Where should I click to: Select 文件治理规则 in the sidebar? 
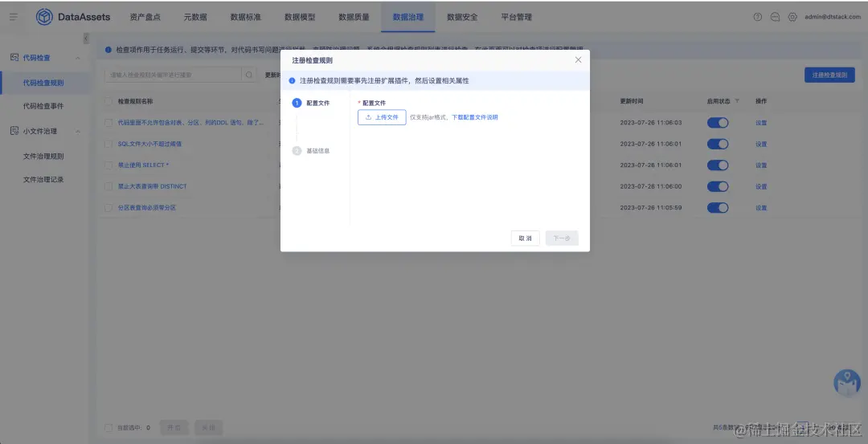coord(44,157)
